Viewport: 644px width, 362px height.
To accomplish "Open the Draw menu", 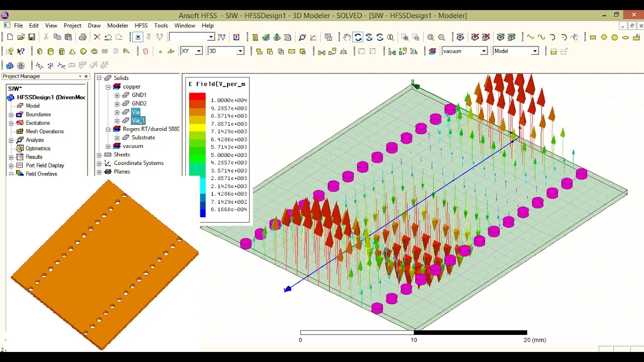I will 94,26.
